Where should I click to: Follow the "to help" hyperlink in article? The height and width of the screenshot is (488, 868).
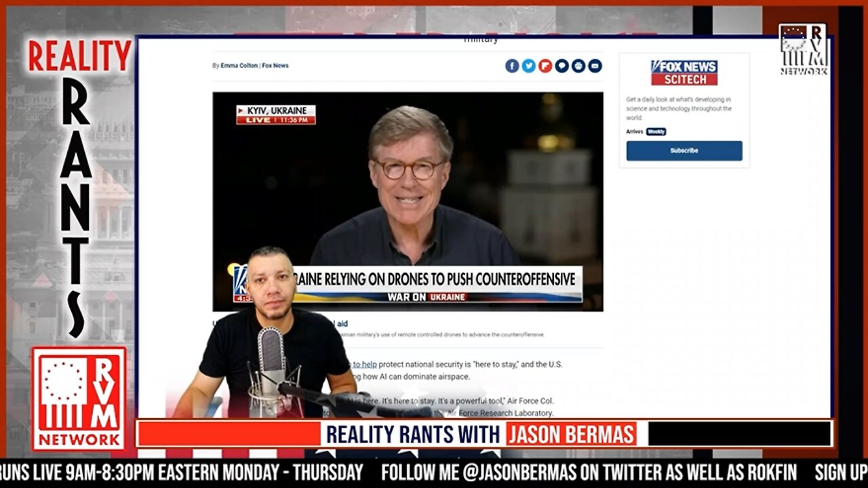click(365, 365)
